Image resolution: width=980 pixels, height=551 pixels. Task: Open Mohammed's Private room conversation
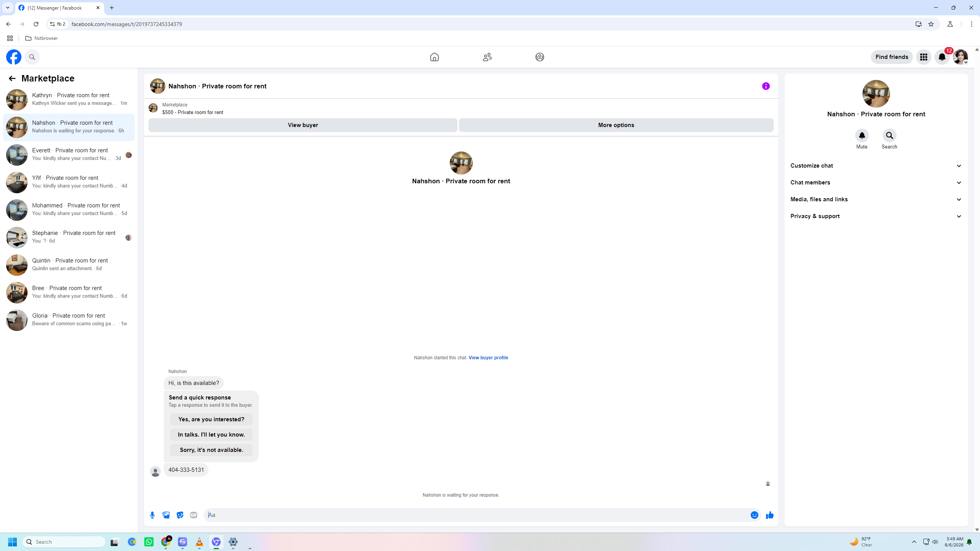(x=69, y=210)
